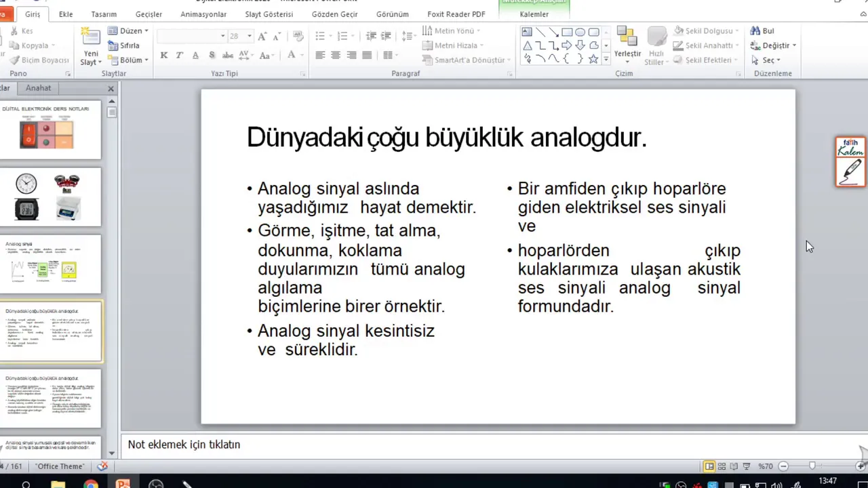Switch to Anahat outline pane tab

pyautogui.click(x=38, y=88)
